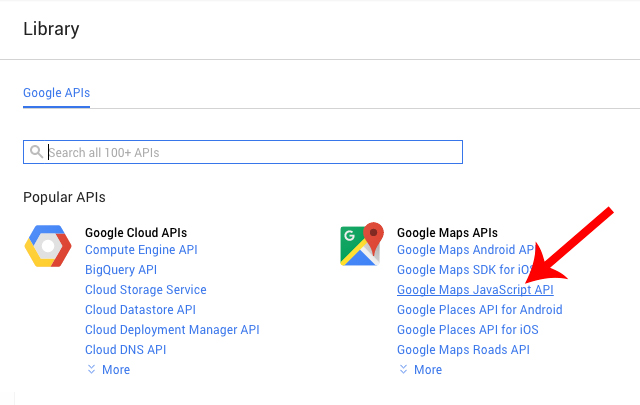Open Google Places API for iOS link
640x405 pixels.
click(x=468, y=330)
